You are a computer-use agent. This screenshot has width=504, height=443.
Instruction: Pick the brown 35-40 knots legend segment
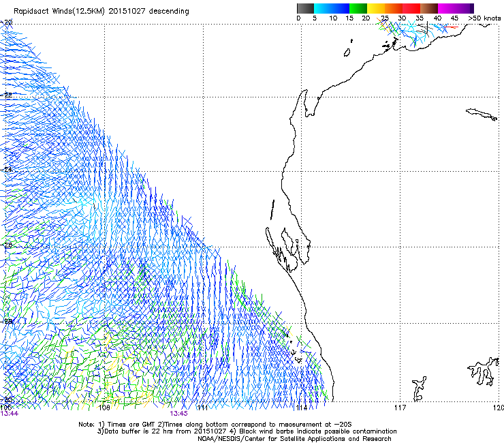429,8
